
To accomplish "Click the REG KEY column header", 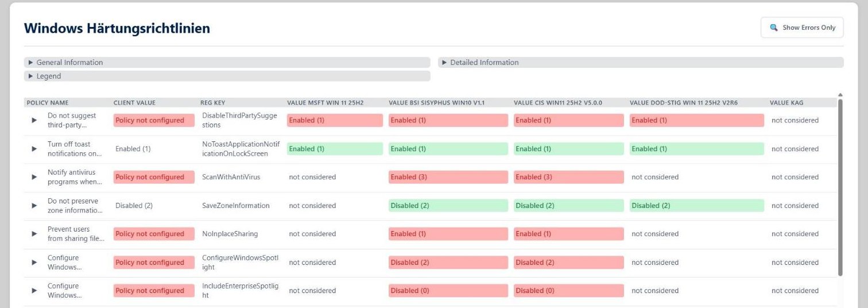I will [x=212, y=103].
